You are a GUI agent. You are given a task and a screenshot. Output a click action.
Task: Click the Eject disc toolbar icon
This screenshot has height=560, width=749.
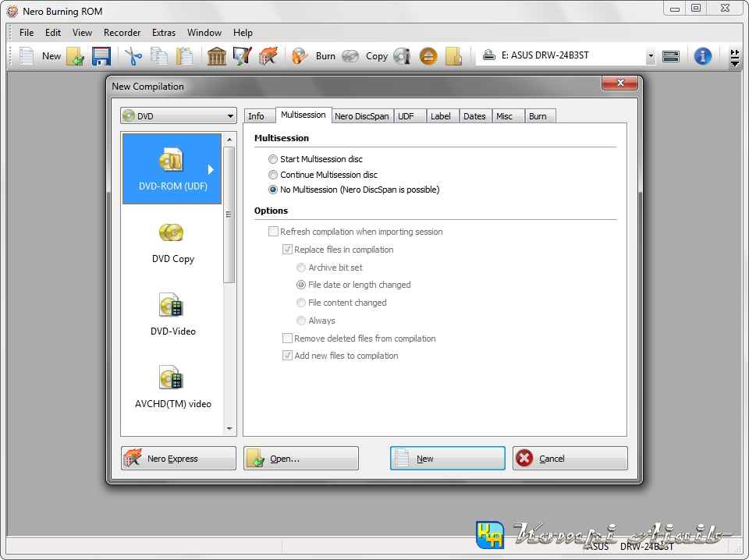[x=428, y=55]
